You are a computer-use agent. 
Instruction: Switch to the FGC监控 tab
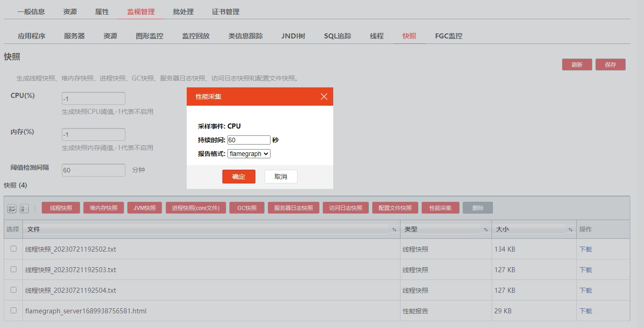coord(449,36)
